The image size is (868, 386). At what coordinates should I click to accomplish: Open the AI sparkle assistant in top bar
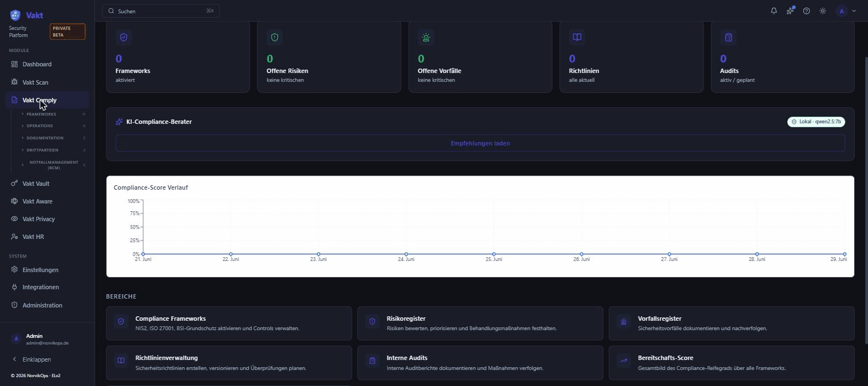790,11
